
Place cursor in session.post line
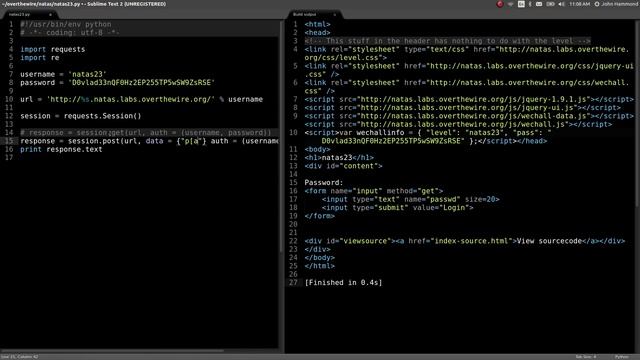pos(149,141)
